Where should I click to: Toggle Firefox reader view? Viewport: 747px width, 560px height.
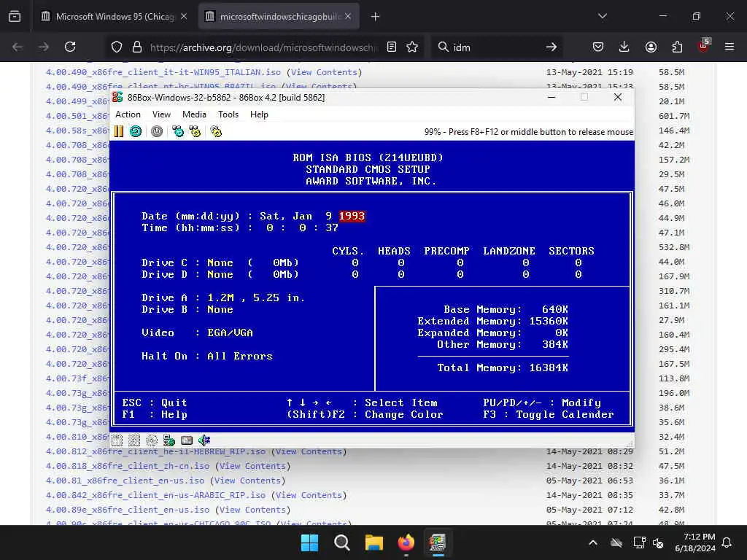(x=392, y=47)
